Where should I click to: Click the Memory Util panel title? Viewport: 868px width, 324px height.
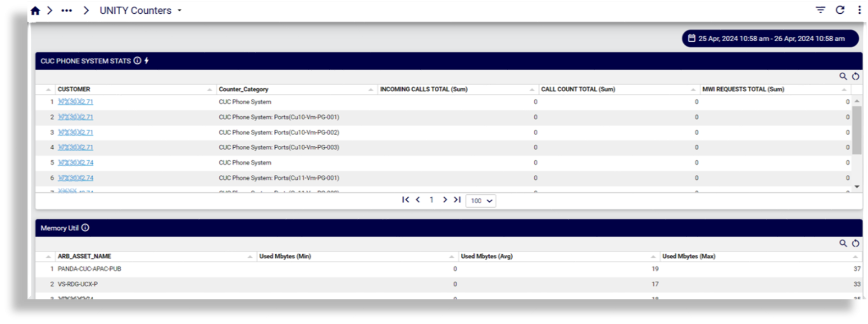click(x=59, y=228)
